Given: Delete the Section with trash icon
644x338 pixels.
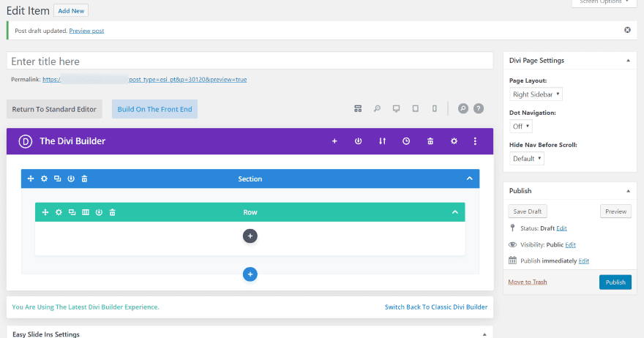Looking at the screenshot, I should 84,179.
